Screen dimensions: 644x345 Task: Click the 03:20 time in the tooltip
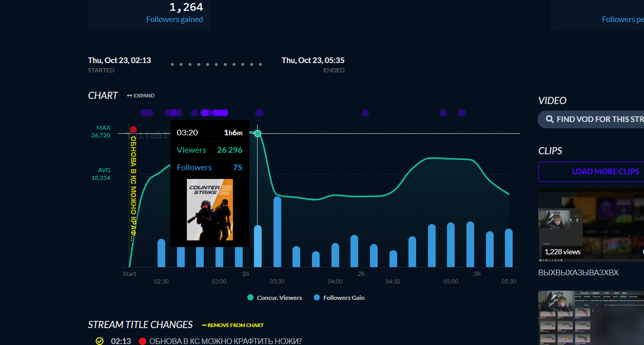[187, 132]
